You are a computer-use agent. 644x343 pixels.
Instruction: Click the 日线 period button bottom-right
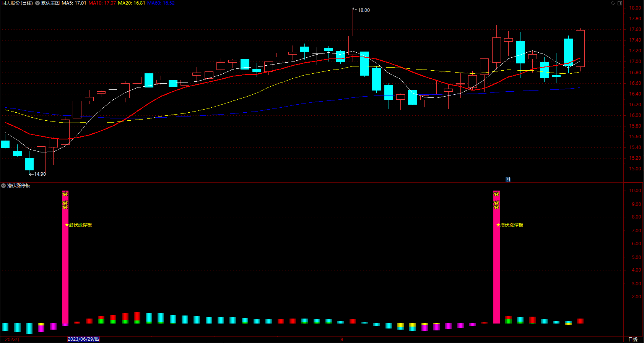633,339
